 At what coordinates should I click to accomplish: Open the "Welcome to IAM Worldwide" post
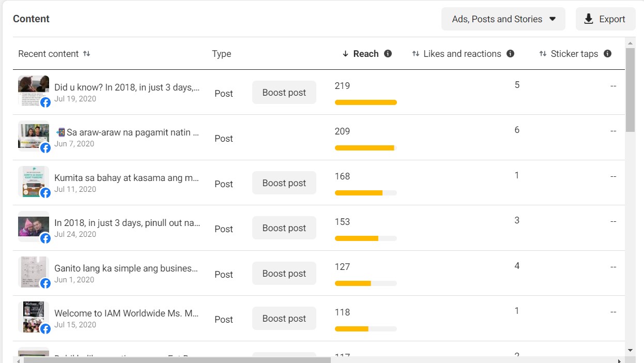click(126, 313)
